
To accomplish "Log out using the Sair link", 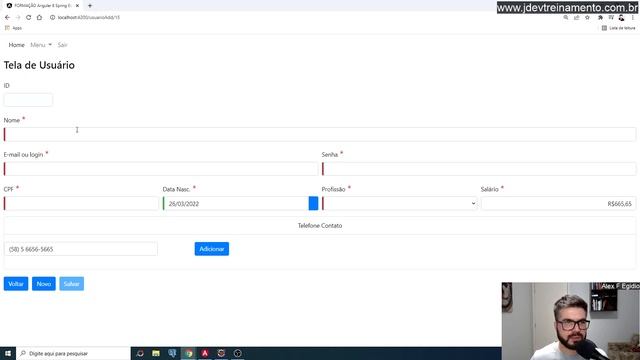I will [x=62, y=45].
